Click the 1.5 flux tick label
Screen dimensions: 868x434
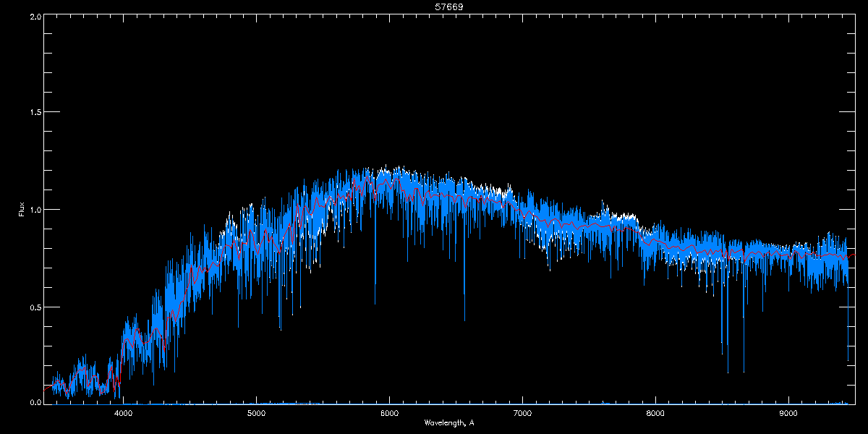click(34, 112)
